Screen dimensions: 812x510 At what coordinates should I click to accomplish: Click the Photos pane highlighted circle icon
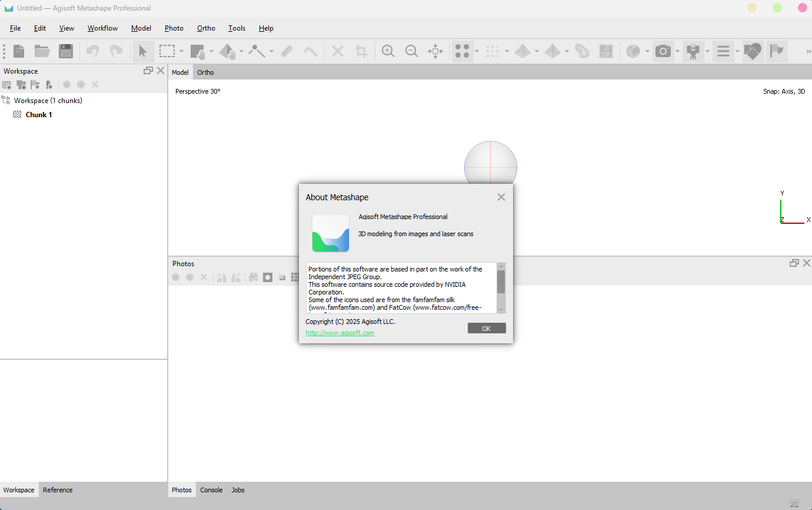click(x=268, y=277)
